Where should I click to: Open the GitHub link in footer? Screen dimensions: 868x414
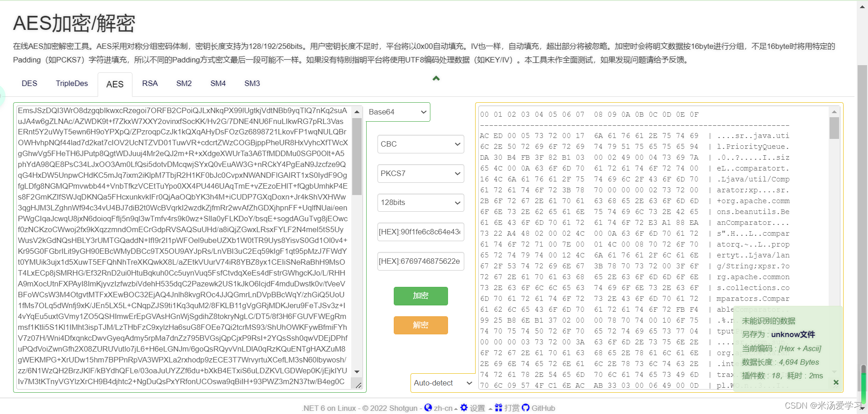tap(543, 408)
